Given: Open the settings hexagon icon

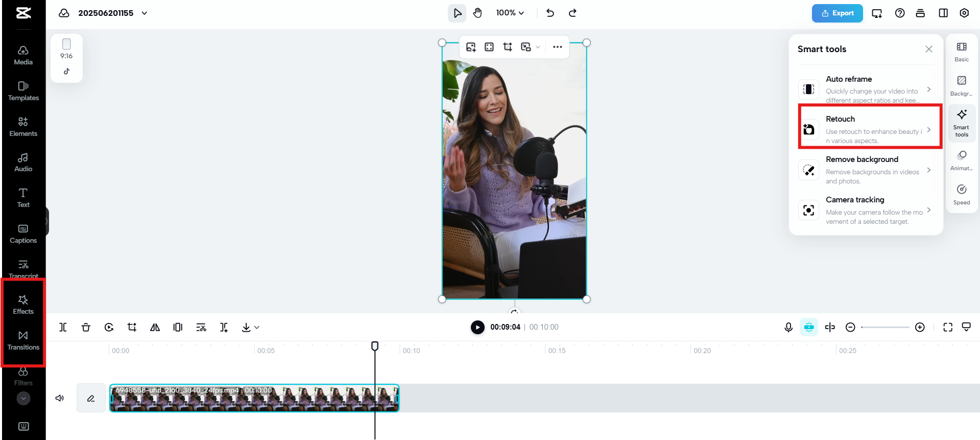Looking at the screenshot, I should pos(964,13).
